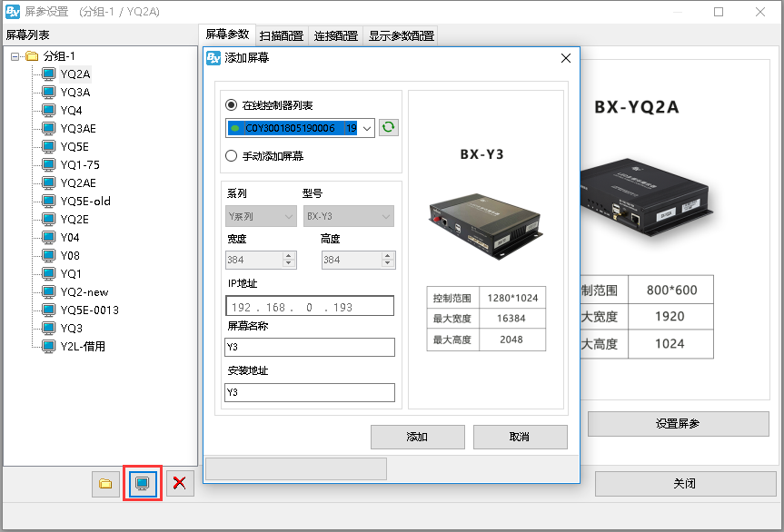Select the 手动添加屏幕 radio button
The width and height of the screenshot is (784, 532).
click(231, 156)
